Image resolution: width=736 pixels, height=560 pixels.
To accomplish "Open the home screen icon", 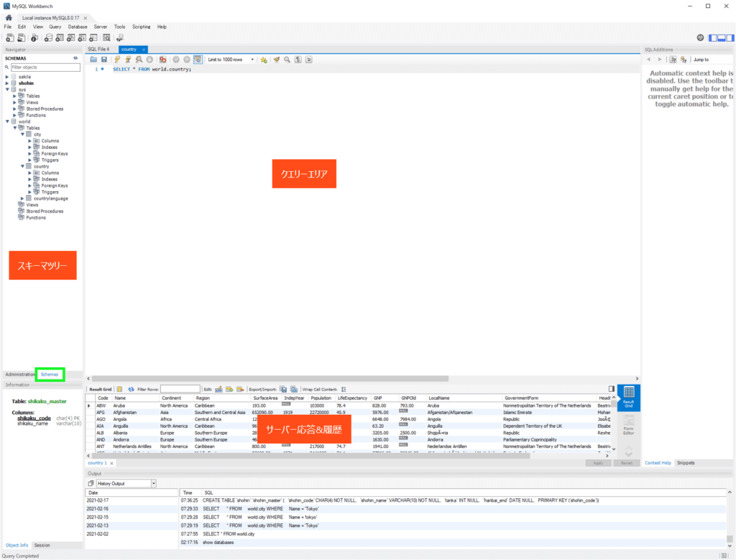I will 9,18.
